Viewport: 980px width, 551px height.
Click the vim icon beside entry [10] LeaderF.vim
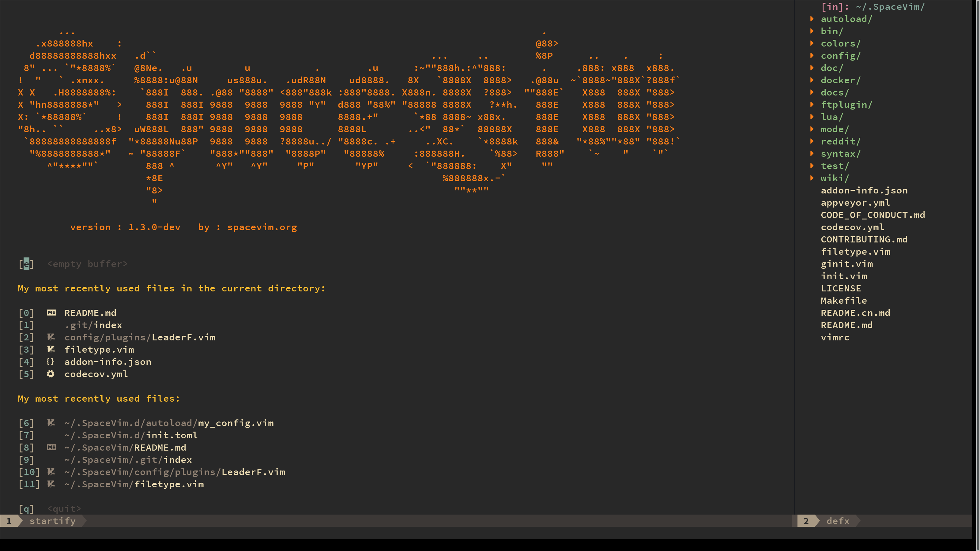[51, 472]
